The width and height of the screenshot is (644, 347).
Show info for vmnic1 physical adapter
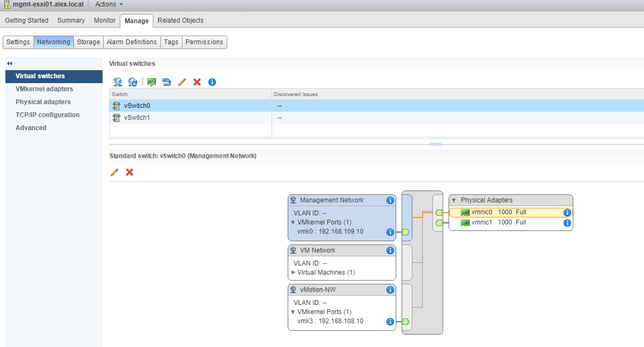[x=567, y=223]
